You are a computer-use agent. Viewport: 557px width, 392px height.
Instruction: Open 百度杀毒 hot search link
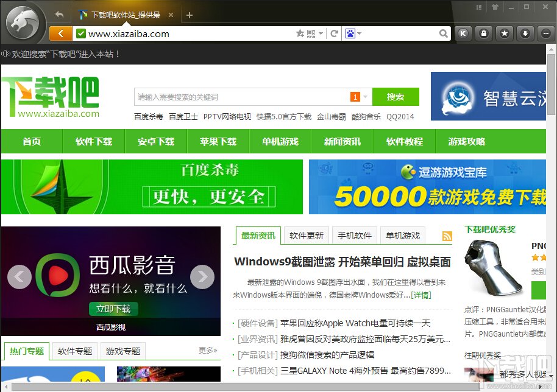tap(149, 117)
